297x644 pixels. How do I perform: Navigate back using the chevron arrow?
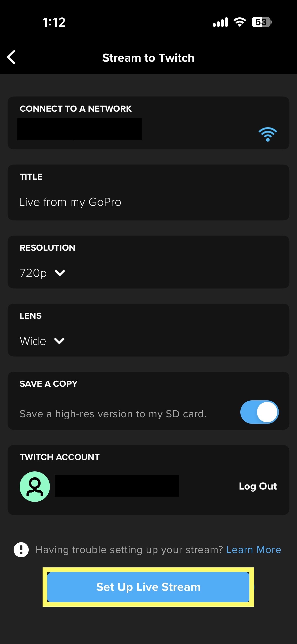[x=12, y=58]
